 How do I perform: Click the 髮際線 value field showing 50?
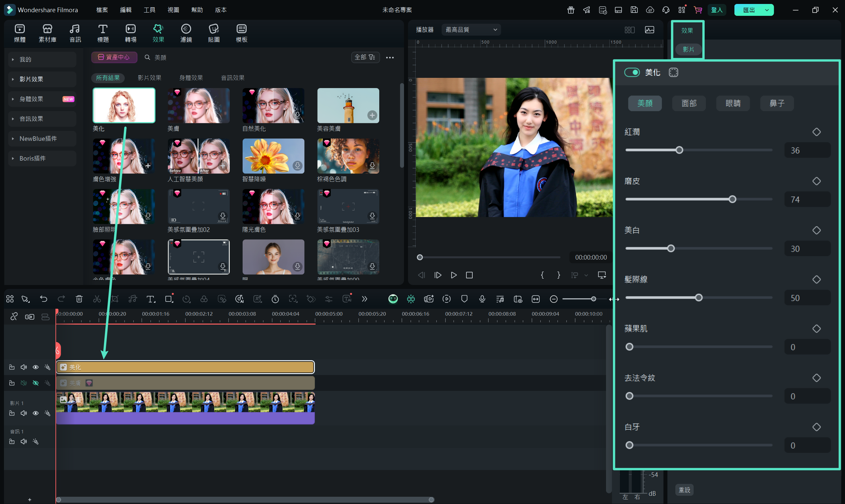click(807, 298)
